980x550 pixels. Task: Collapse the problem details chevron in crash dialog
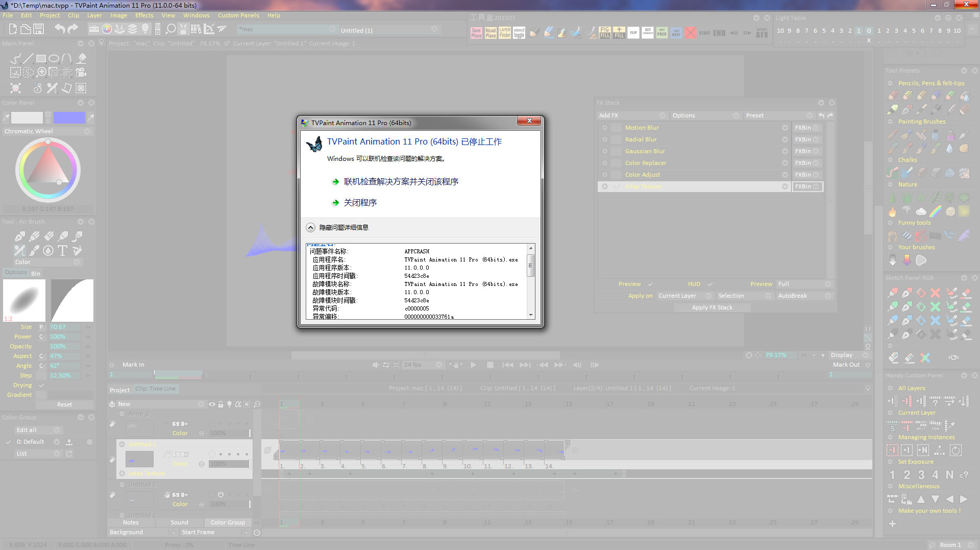coord(310,227)
